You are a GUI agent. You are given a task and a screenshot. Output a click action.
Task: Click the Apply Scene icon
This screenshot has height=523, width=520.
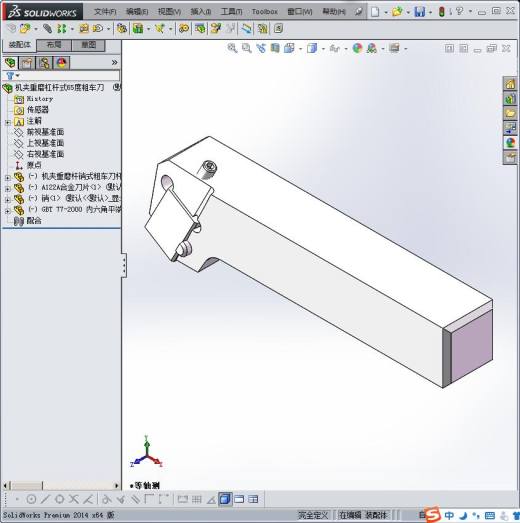pos(372,48)
